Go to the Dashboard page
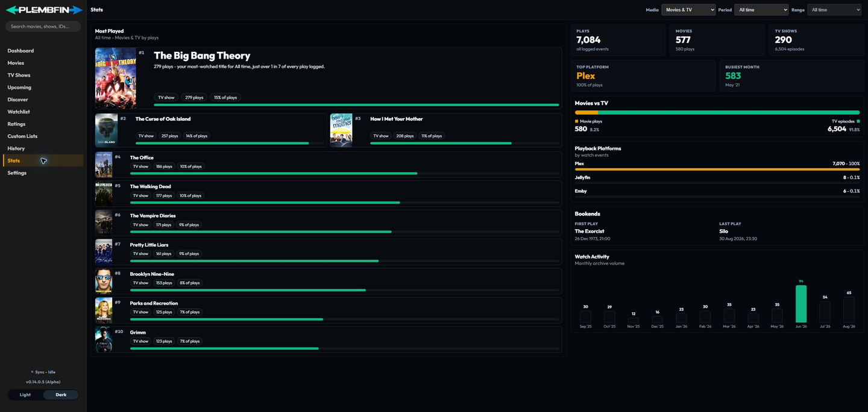This screenshot has height=412, width=868. 20,51
